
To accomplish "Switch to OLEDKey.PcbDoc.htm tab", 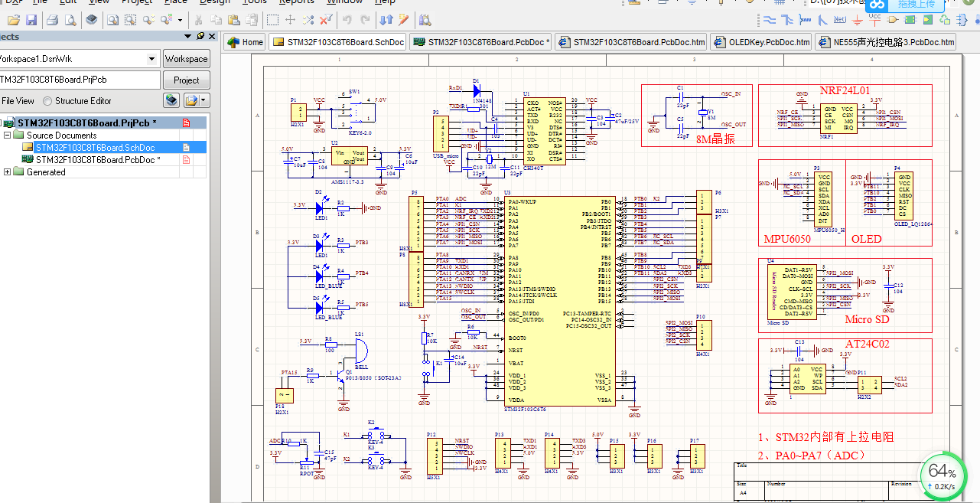I will point(761,43).
